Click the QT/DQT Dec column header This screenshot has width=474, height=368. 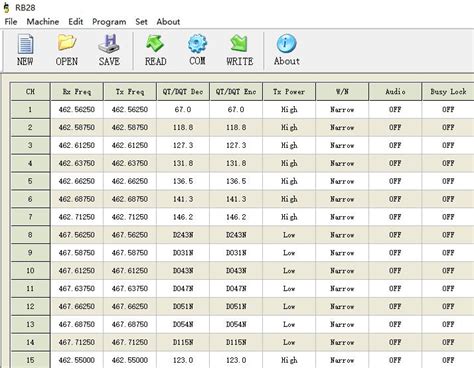click(183, 92)
